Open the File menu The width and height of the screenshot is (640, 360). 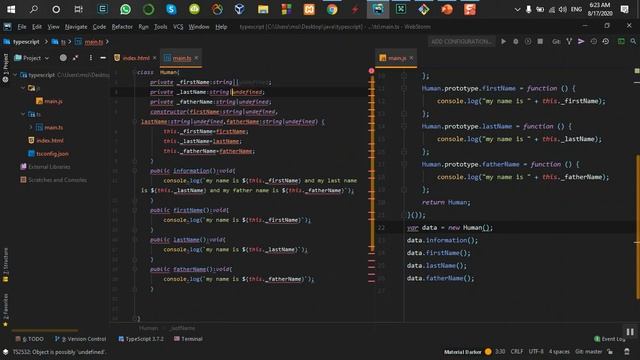click(22, 27)
